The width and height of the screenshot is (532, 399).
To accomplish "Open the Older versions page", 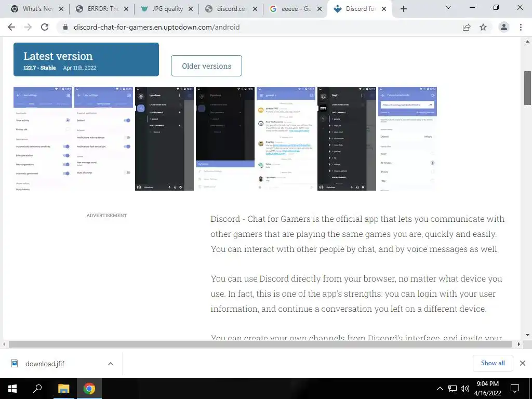I will pyautogui.click(x=206, y=66).
